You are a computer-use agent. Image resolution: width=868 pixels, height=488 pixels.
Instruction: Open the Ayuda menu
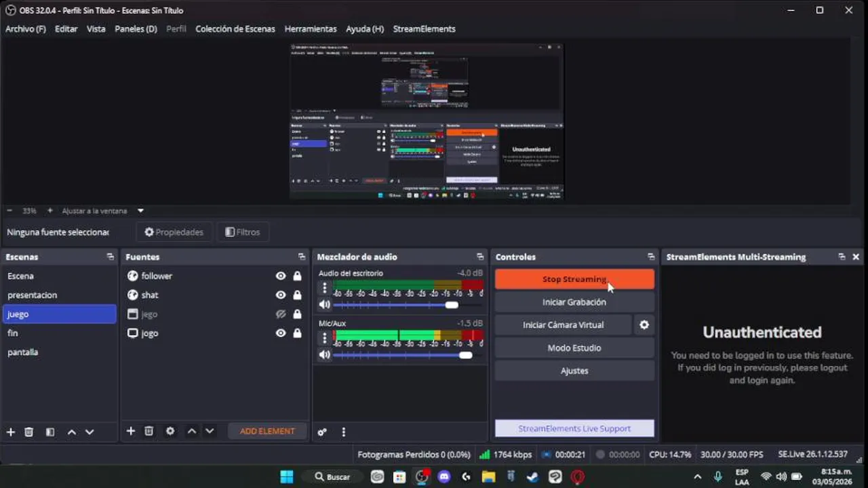click(x=365, y=29)
